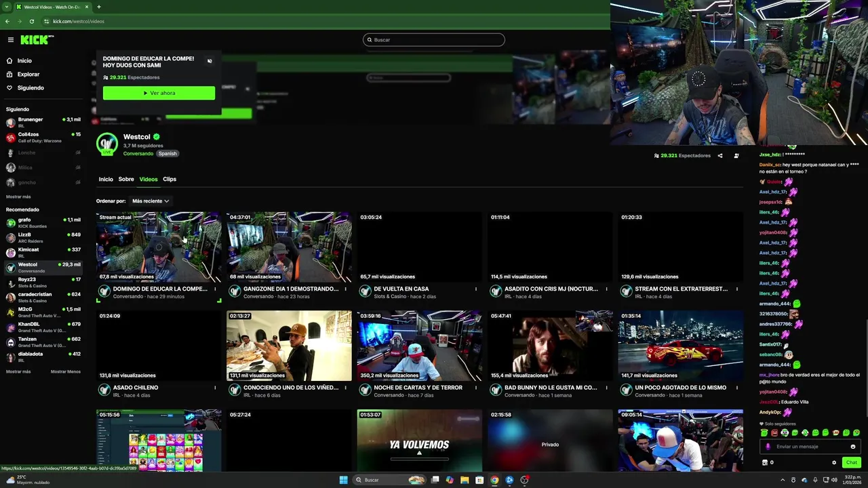Click the Conversando category link
This screenshot has width=868, height=488.
[x=138, y=154]
